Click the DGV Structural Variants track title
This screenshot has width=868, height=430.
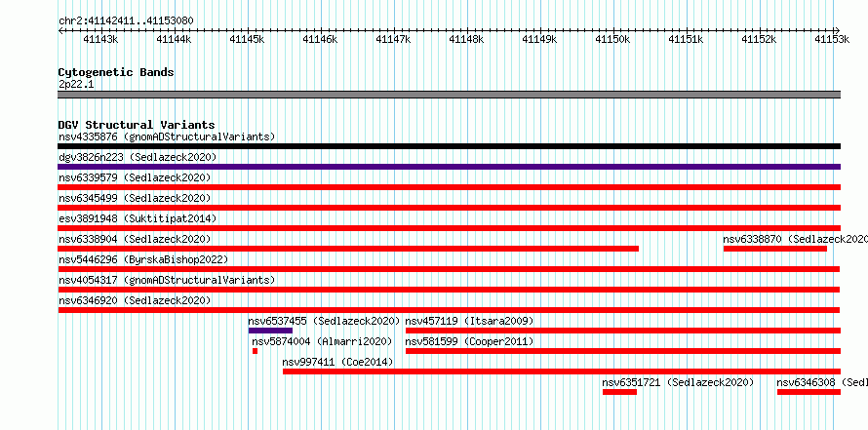coord(137,125)
